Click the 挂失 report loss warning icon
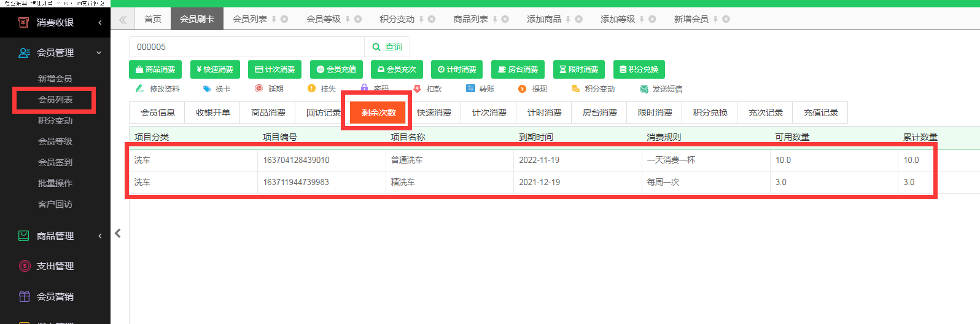 tap(311, 89)
